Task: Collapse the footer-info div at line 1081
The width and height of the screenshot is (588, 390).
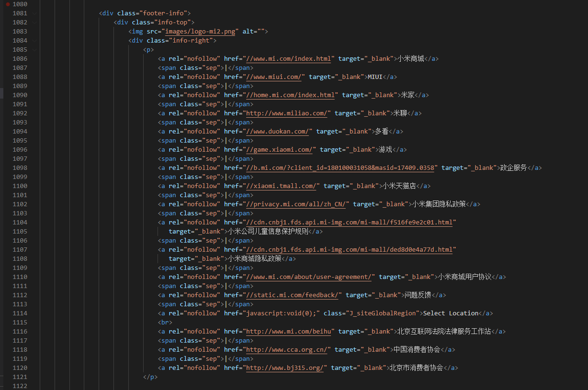Action: click(x=35, y=13)
